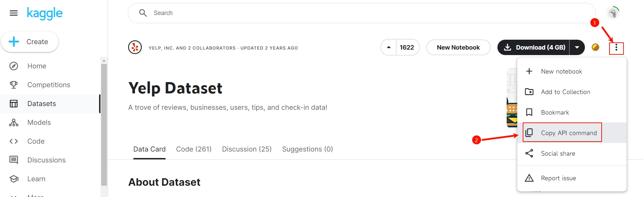Switch to the Code (261) tab
The width and height of the screenshot is (644, 197).
tap(194, 149)
